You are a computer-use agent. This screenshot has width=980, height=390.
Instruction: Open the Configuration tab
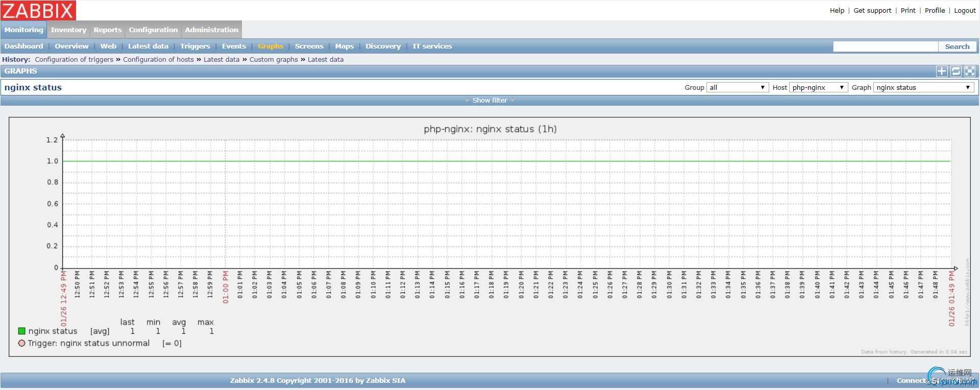[x=153, y=30]
